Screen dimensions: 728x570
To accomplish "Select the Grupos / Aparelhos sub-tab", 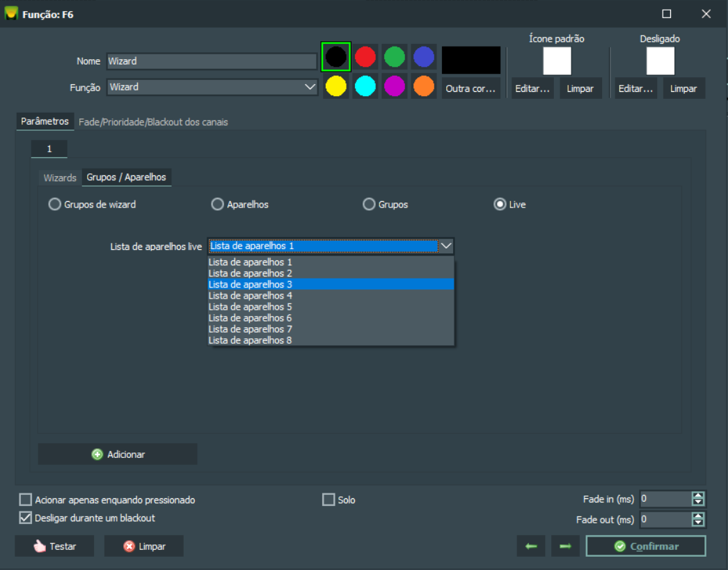I will tap(126, 177).
